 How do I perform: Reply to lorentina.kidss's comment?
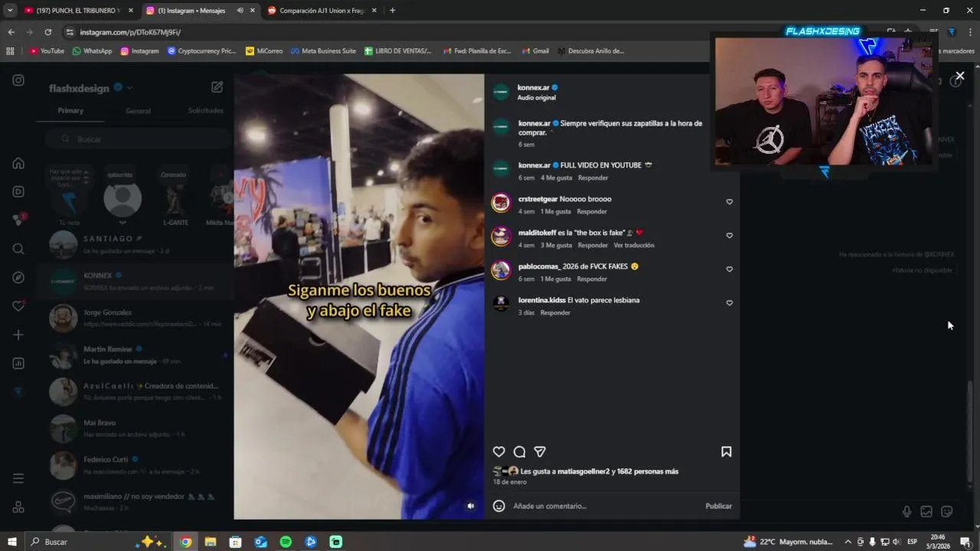coord(555,312)
